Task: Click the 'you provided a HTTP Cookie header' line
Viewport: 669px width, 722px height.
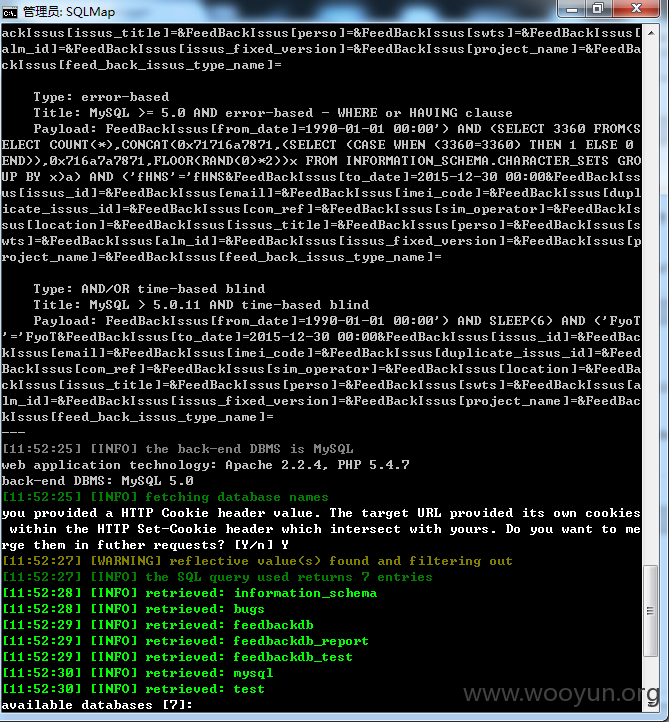Action: click(321, 513)
